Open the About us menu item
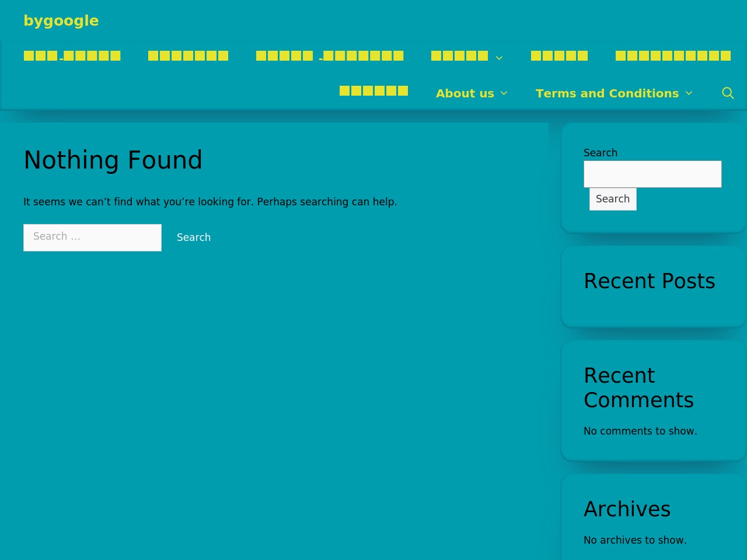 [x=465, y=93]
